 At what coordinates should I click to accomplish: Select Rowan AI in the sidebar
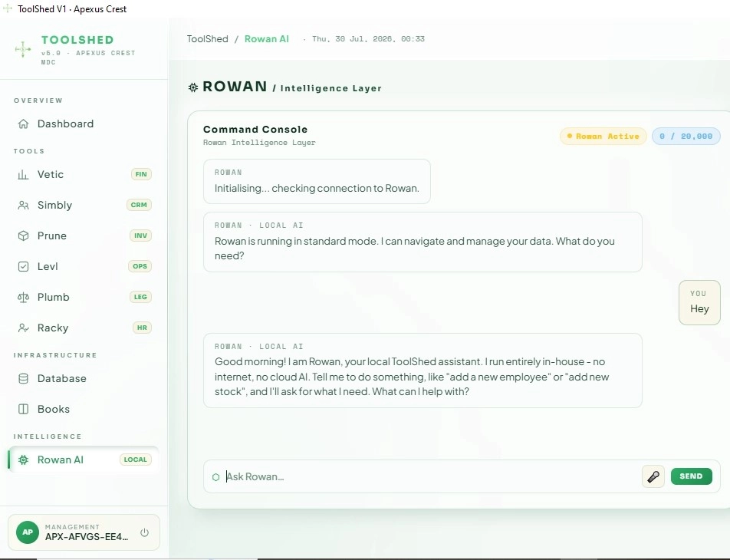point(84,460)
